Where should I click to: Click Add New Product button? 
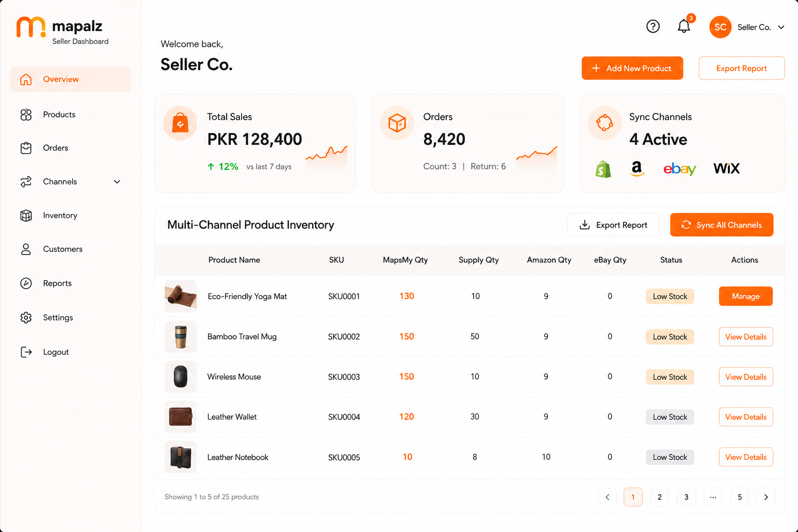632,68
